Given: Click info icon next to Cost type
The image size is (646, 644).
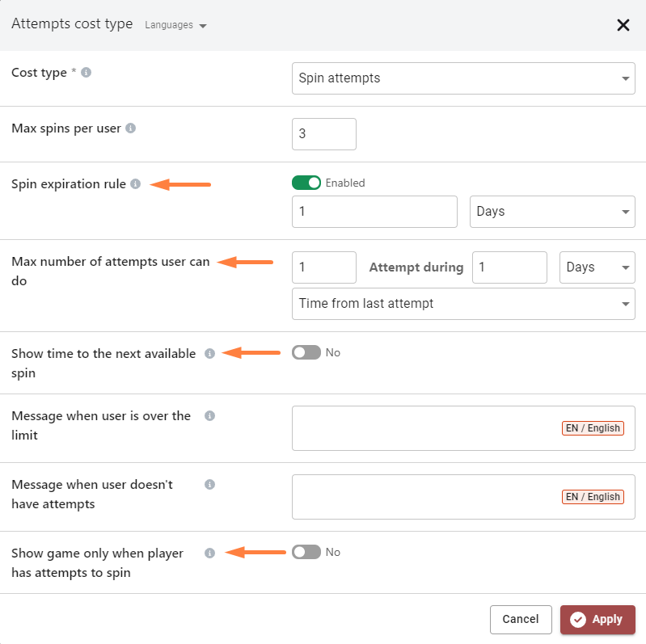Looking at the screenshot, I should (87, 73).
